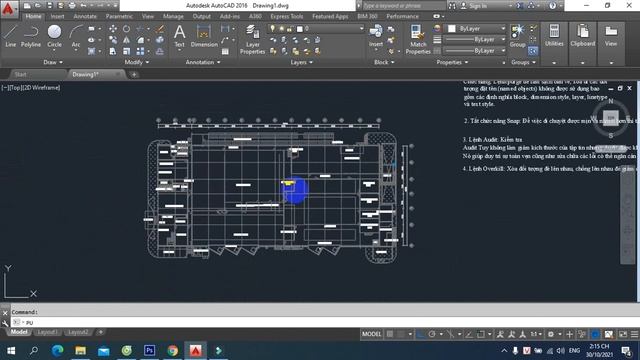Toggle object snap tracking on status bar
The width and height of the screenshot is (640, 360).
(469, 334)
